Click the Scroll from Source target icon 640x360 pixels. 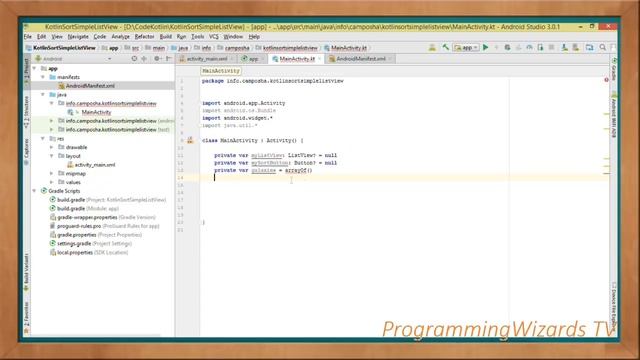[x=134, y=59]
